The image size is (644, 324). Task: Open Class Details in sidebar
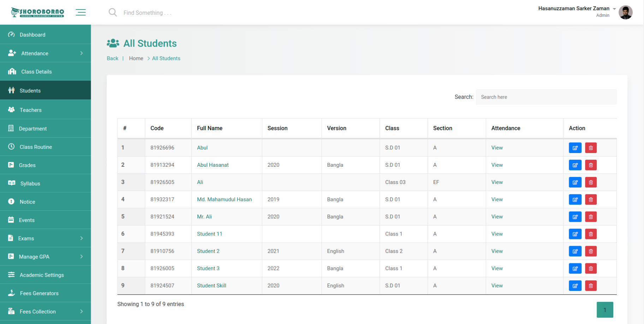click(45, 72)
